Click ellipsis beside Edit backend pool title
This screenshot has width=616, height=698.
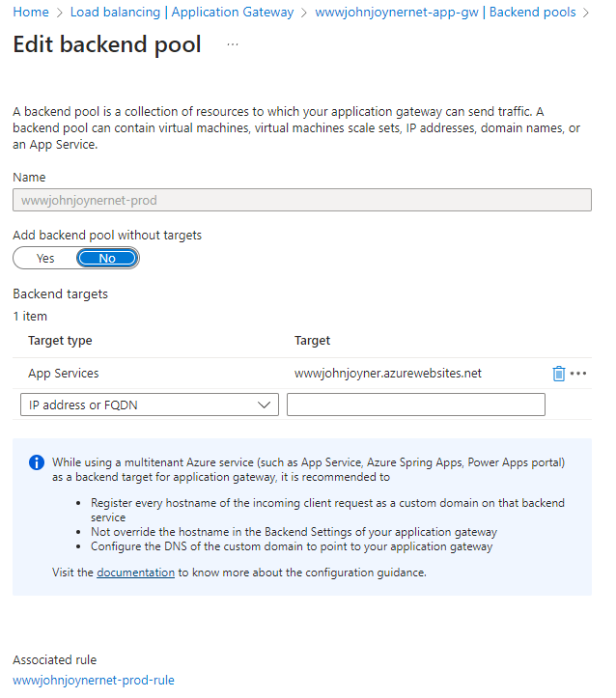point(233,44)
